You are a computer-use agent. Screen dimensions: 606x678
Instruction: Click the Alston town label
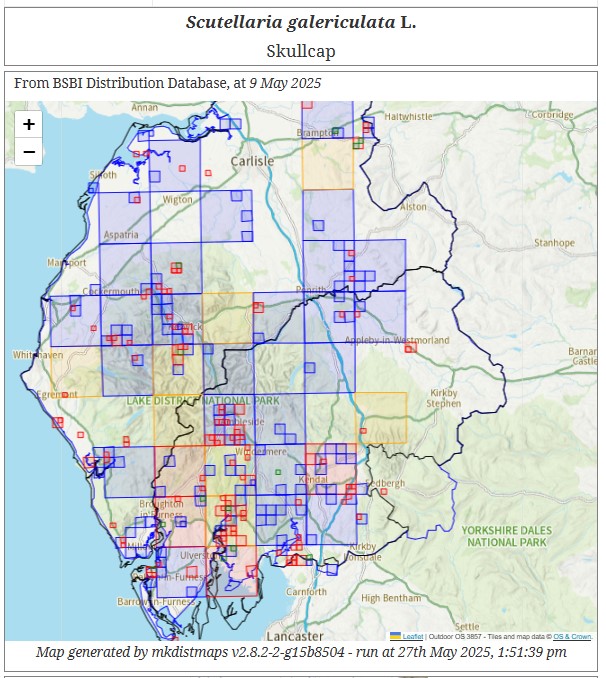point(413,207)
